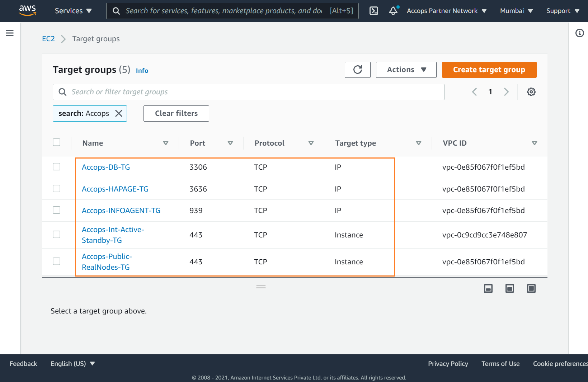Click the port value 939
The image size is (588, 382).
(196, 211)
